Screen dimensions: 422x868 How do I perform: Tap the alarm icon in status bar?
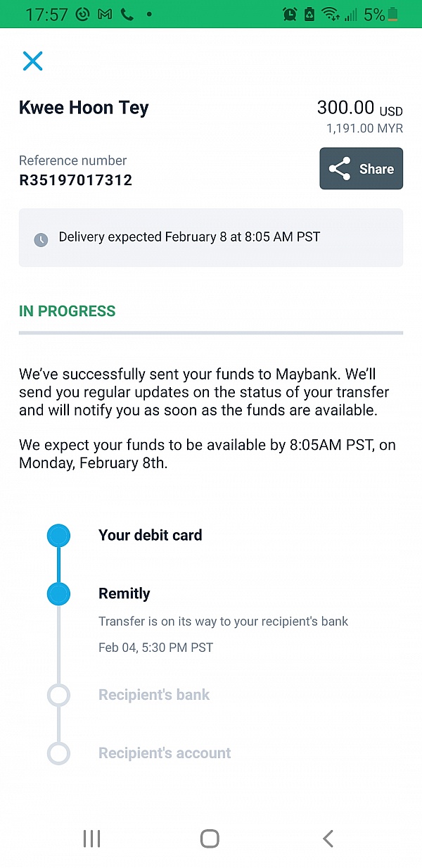pos(289,14)
